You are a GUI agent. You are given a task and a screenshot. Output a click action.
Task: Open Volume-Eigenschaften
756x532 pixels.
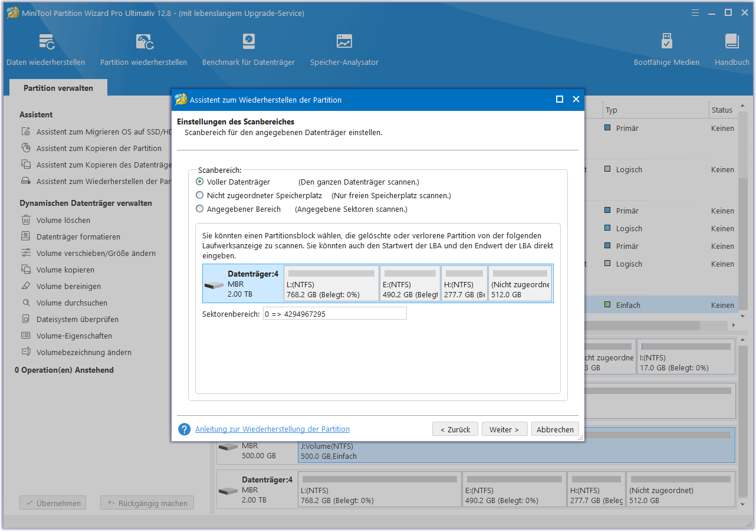coord(67,336)
